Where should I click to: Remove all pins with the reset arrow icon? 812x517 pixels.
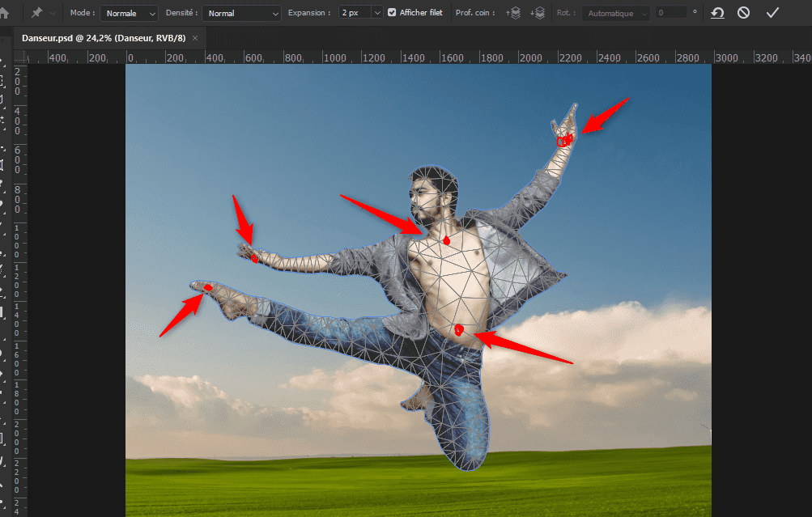click(x=717, y=12)
